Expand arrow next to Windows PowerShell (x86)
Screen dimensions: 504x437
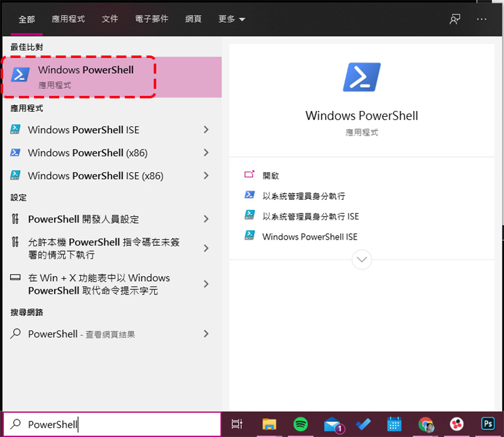(x=206, y=153)
